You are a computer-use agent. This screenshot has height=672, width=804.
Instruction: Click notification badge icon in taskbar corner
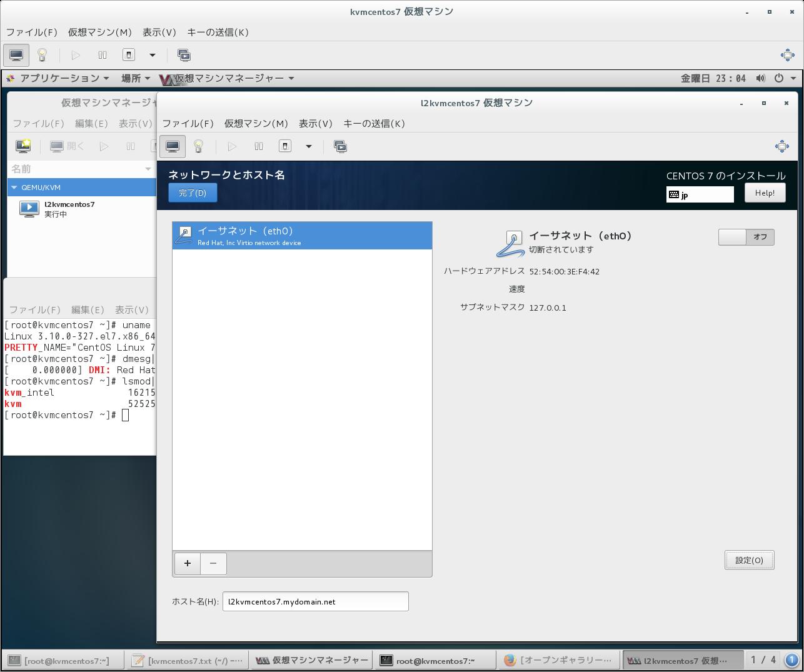tap(792, 660)
